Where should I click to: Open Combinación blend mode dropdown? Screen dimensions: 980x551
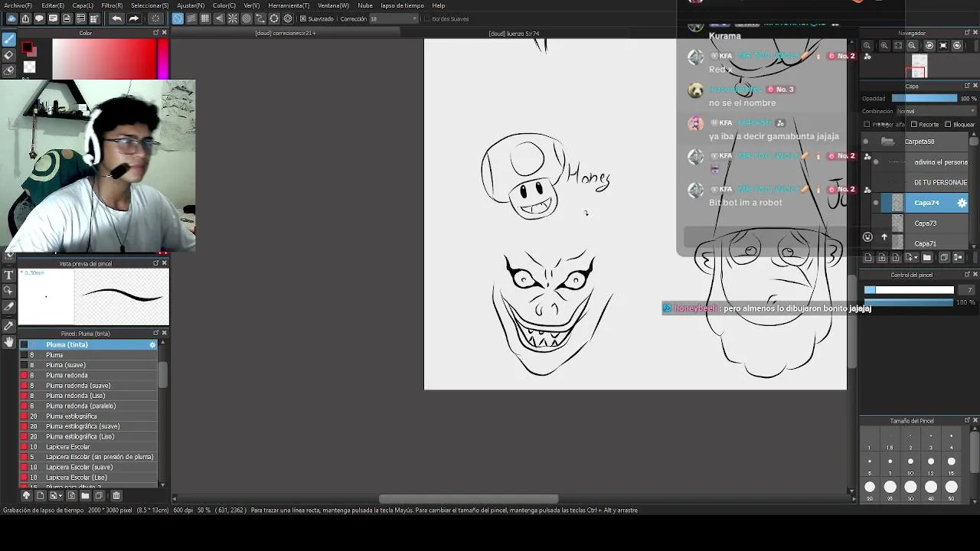tap(936, 112)
